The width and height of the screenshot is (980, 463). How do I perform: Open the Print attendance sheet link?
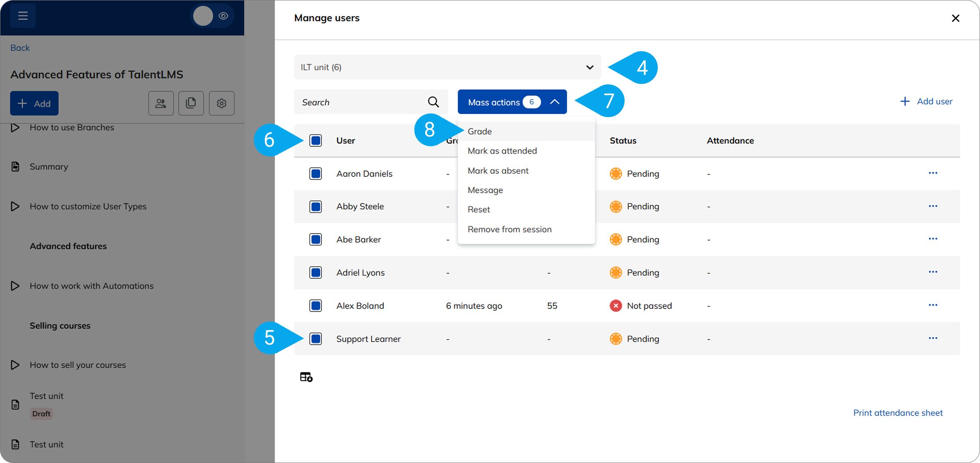[898, 413]
